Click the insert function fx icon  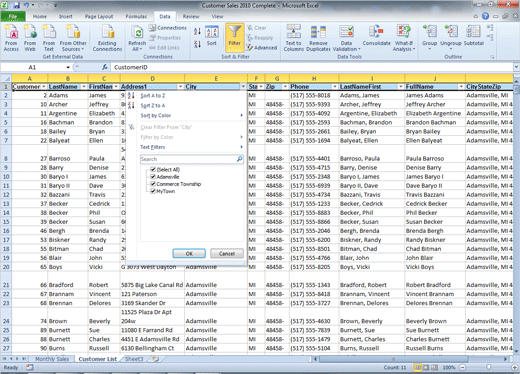coord(105,67)
